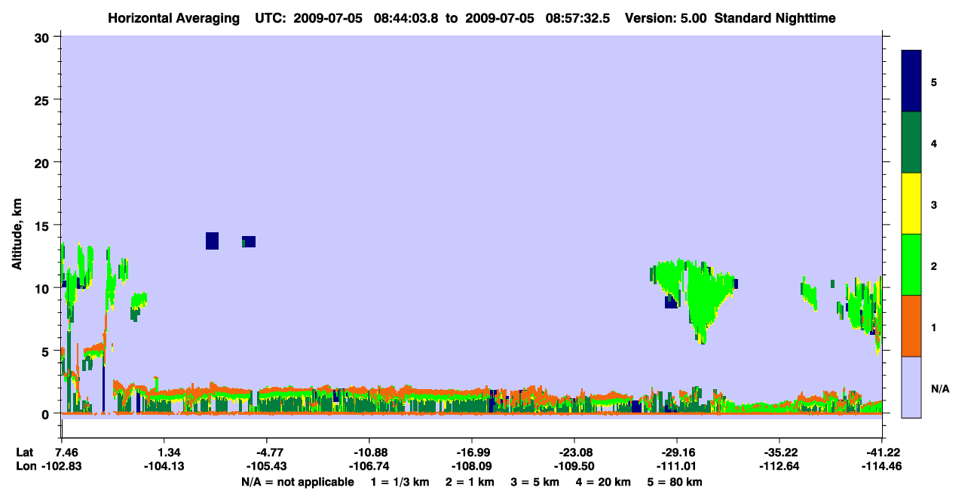Click the legend text '1 = 1/3 km'
The width and height of the screenshot is (980, 503).
pos(400,482)
